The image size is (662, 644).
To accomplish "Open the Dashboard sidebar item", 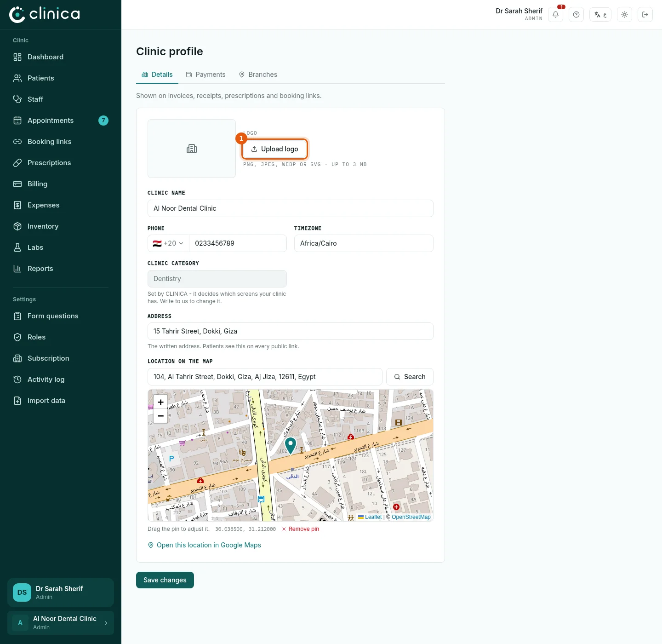I will 61,57.
